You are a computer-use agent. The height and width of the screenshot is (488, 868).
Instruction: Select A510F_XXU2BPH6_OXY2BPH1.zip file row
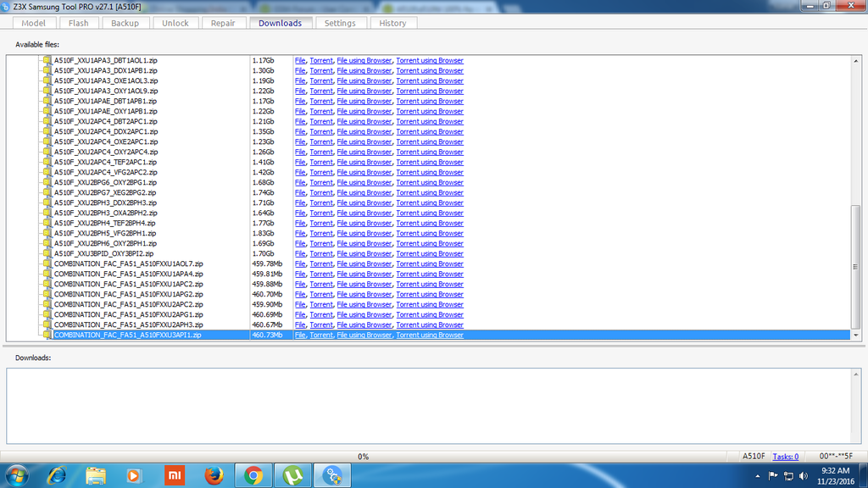click(105, 243)
